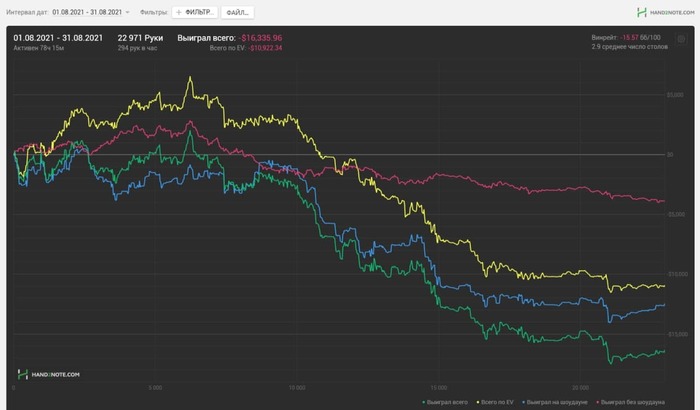Click the Винрейт -15.57 бб/100 statistic
The height and width of the screenshot is (410, 700).
tap(626, 38)
